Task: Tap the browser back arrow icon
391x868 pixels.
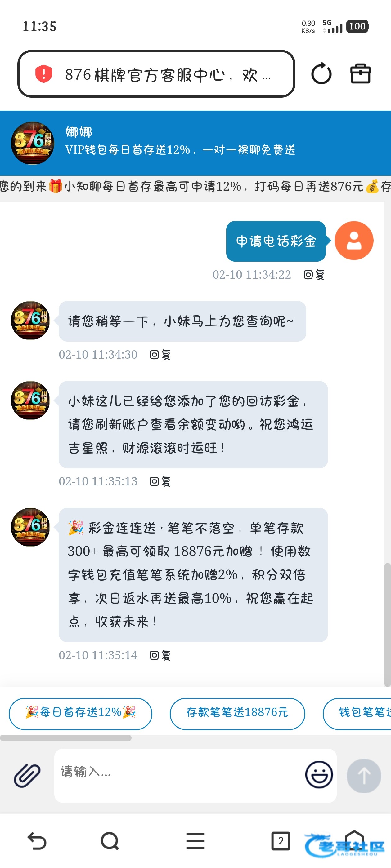Action: (37, 841)
